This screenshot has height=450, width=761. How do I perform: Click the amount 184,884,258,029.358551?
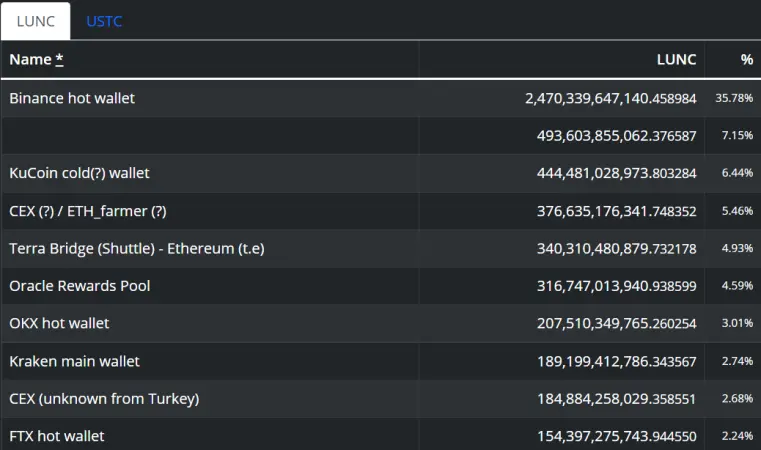(616, 399)
